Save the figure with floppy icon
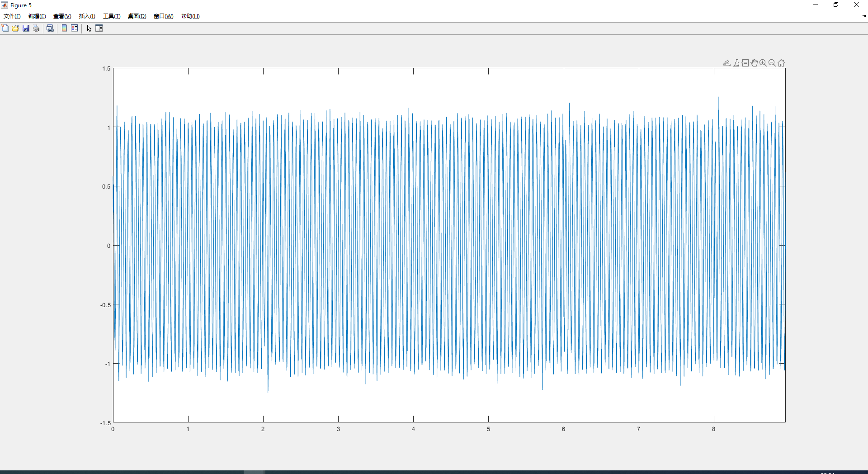The height and width of the screenshot is (474, 868). tap(26, 28)
